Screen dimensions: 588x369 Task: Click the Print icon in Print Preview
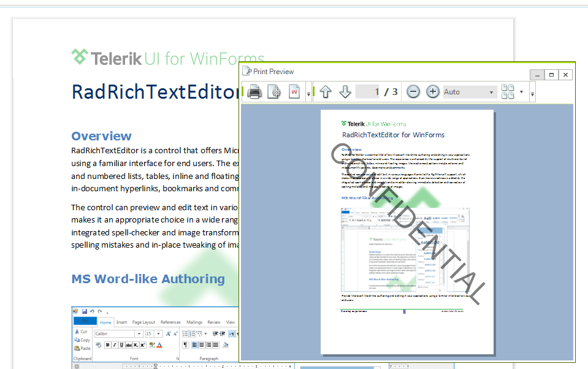(x=254, y=91)
